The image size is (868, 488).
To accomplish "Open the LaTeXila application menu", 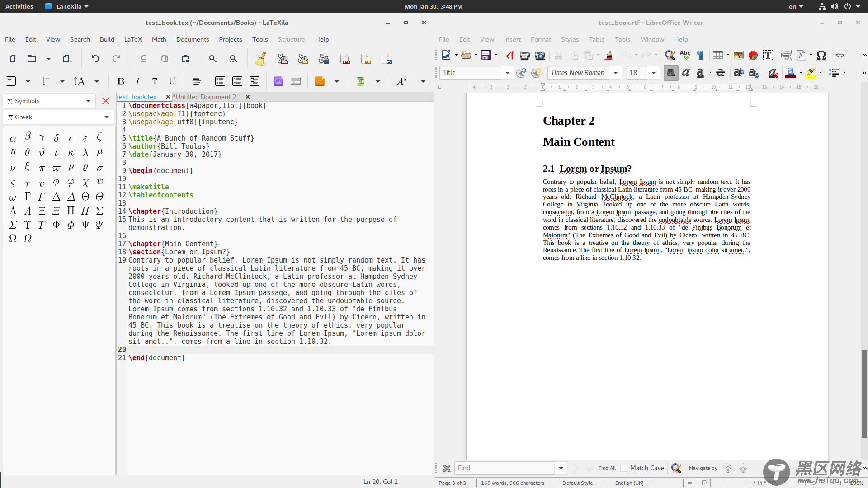I will pos(67,6).
